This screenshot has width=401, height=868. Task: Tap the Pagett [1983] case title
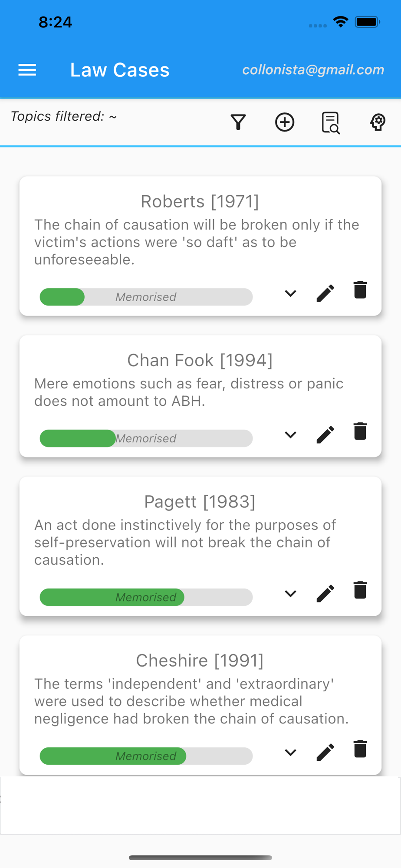tap(200, 502)
